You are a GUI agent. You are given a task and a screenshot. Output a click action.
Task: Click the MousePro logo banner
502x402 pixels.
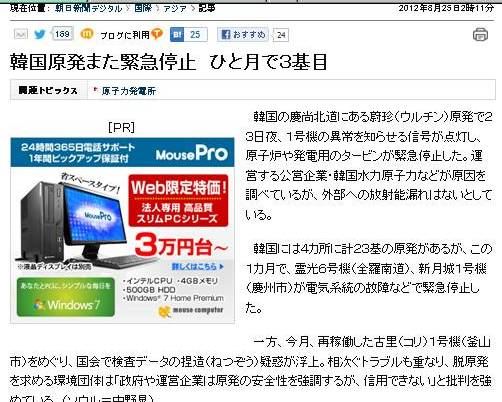pyautogui.click(x=192, y=153)
